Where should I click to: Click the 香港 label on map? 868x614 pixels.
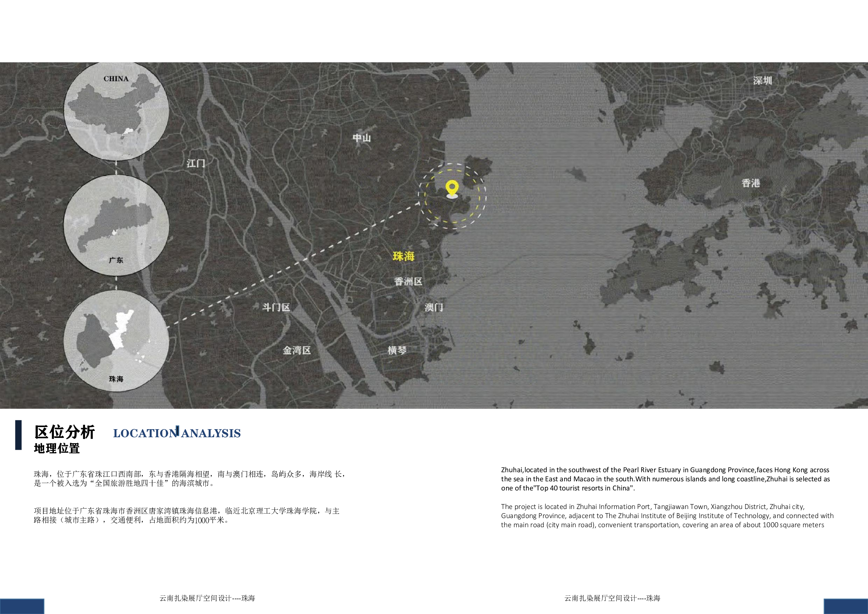750,183
